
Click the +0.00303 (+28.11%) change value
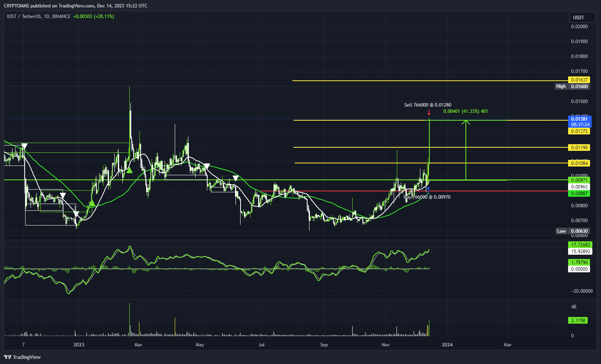tap(94, 16)
